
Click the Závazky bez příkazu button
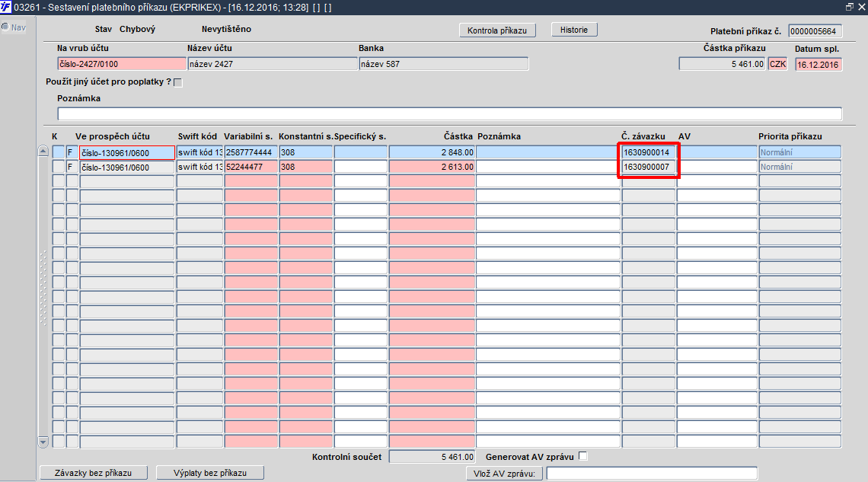point(94,473)
